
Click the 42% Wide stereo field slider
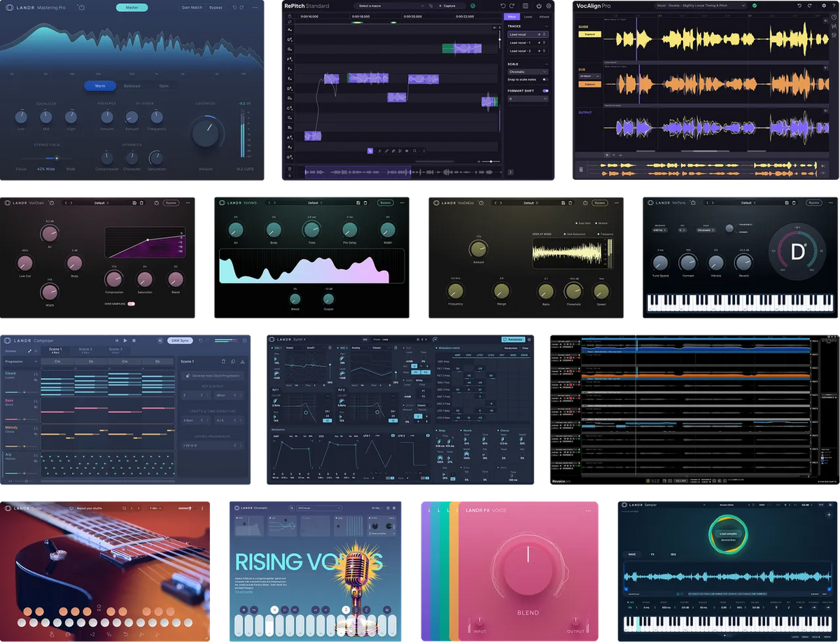(57, 158)
